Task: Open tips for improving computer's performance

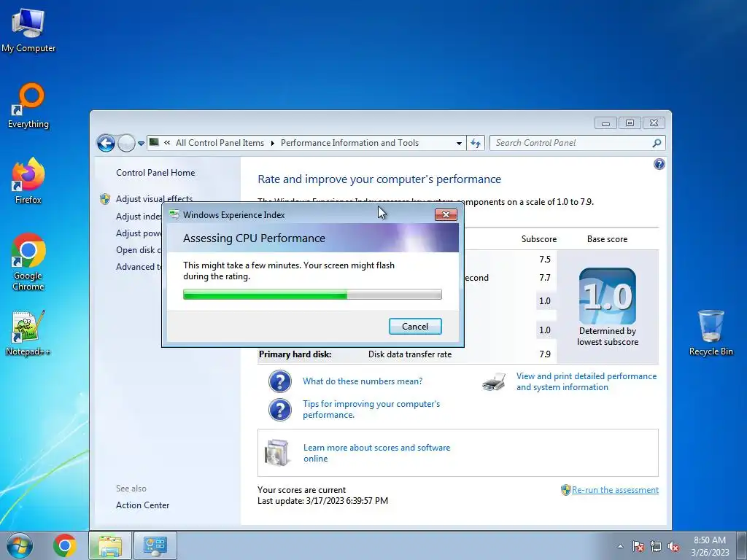Action: (x=371, y=409)
